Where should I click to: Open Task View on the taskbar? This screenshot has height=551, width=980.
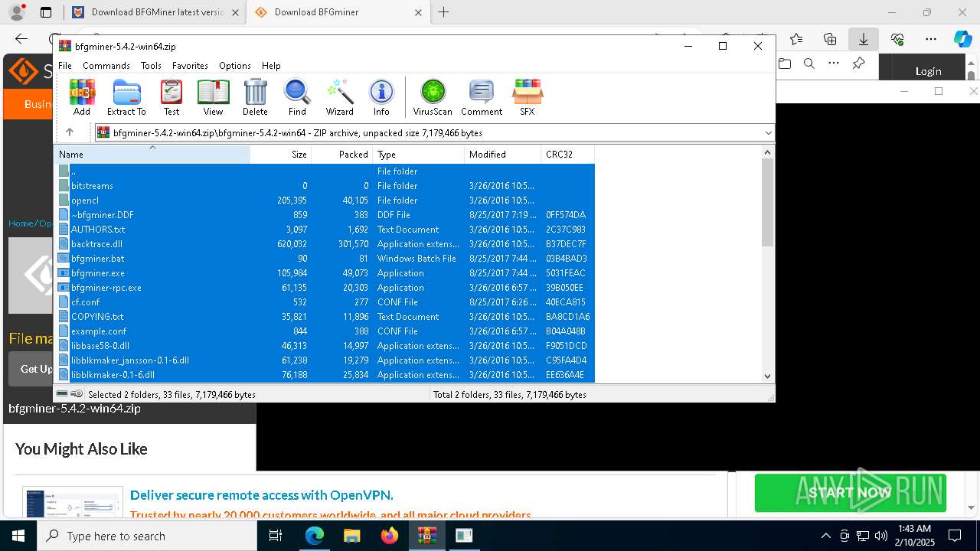tap(276, 536)
